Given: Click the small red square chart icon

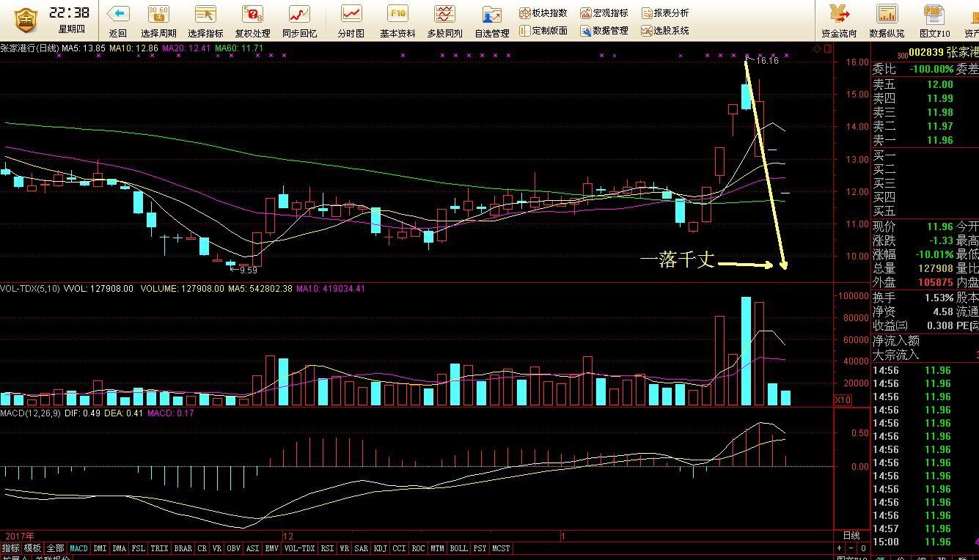Looking at the screenshot, I should pos(828,48).
